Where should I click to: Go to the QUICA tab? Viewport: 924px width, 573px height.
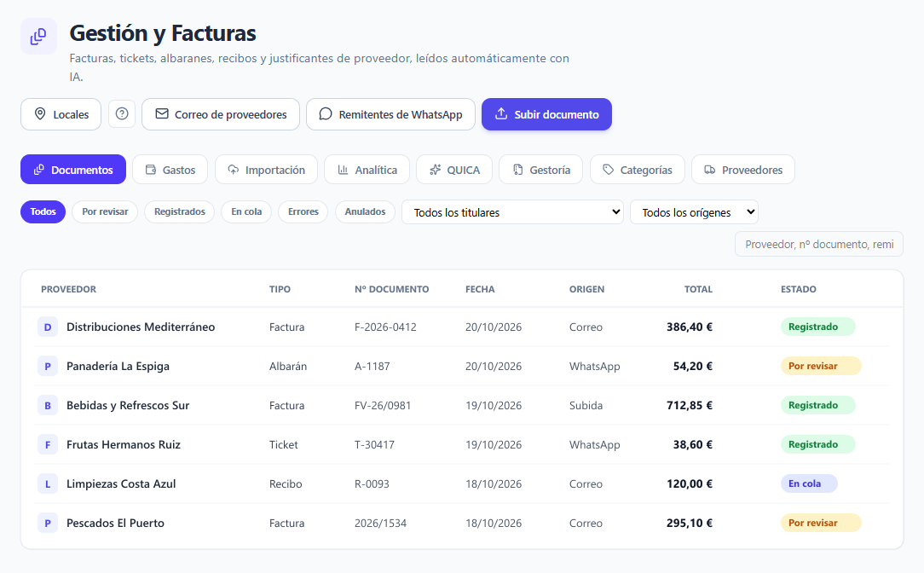pos(454,170)
